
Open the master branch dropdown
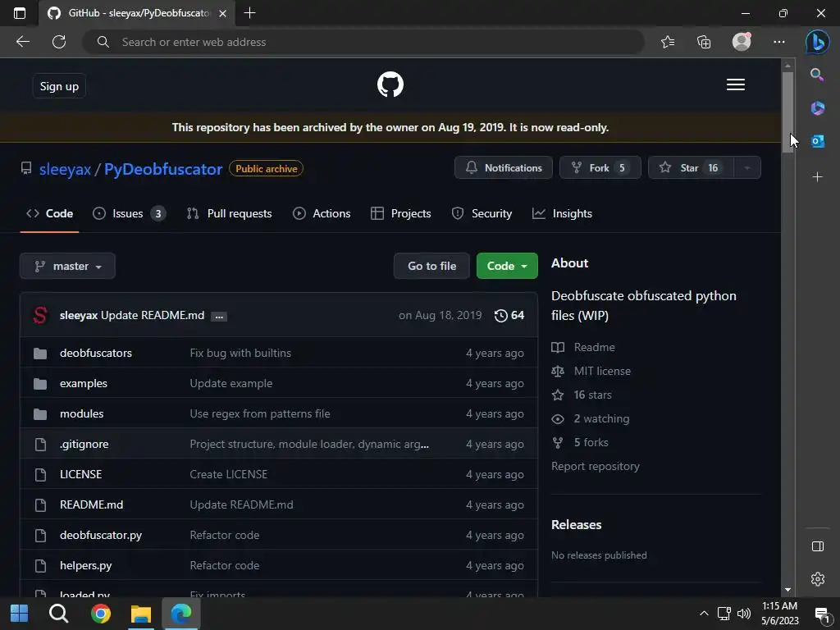pos(67,267)
